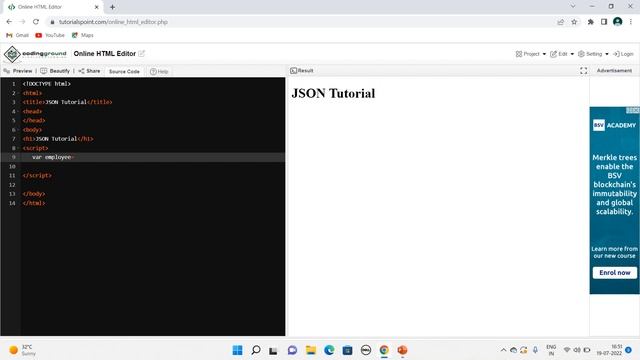Click the codingground logo

coord(35,54)
